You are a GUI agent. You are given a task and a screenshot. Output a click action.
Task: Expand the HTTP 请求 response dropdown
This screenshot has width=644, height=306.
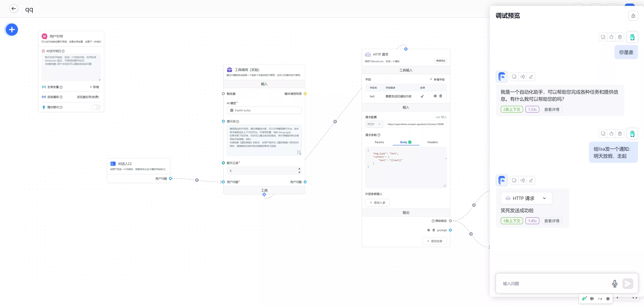pos(544,198)
